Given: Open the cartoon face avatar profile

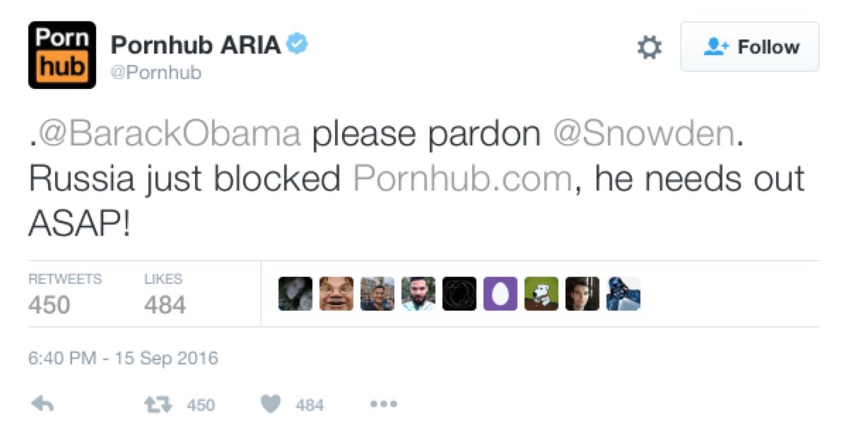Looking at the screenshot, I should point(336,293).
